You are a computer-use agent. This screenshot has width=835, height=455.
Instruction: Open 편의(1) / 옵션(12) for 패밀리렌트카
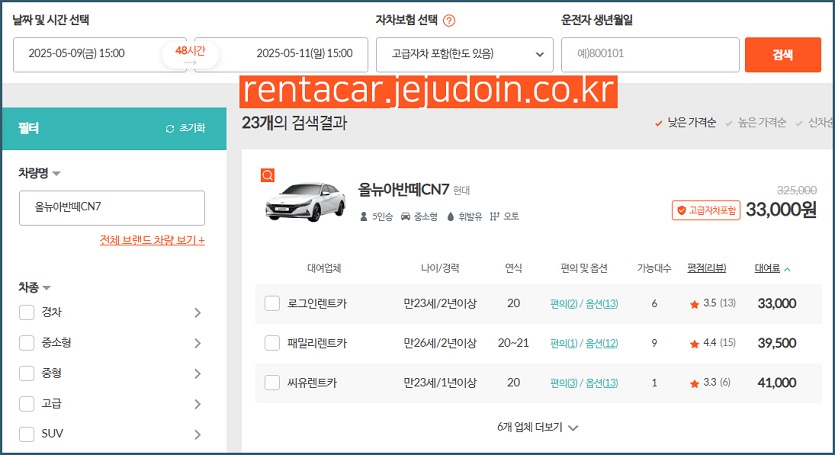point(584,343)
